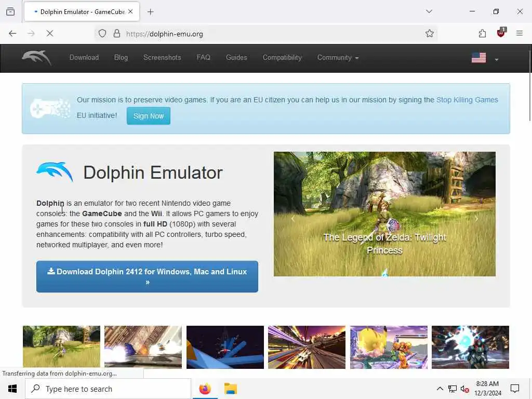The width and height of the screenshot is (532, 399).
Task: Click the browser forward arrow
Action: click(31, 34)
